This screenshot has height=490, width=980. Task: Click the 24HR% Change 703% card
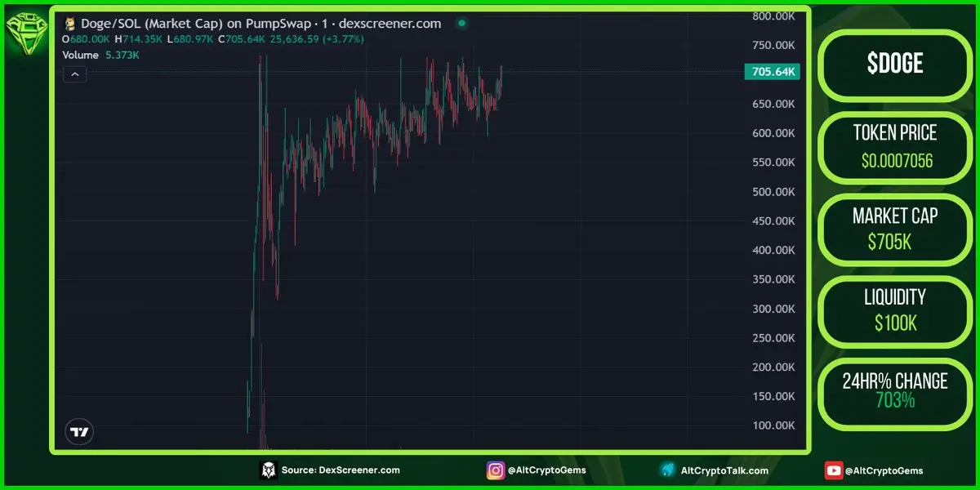(x=895, y=393)
